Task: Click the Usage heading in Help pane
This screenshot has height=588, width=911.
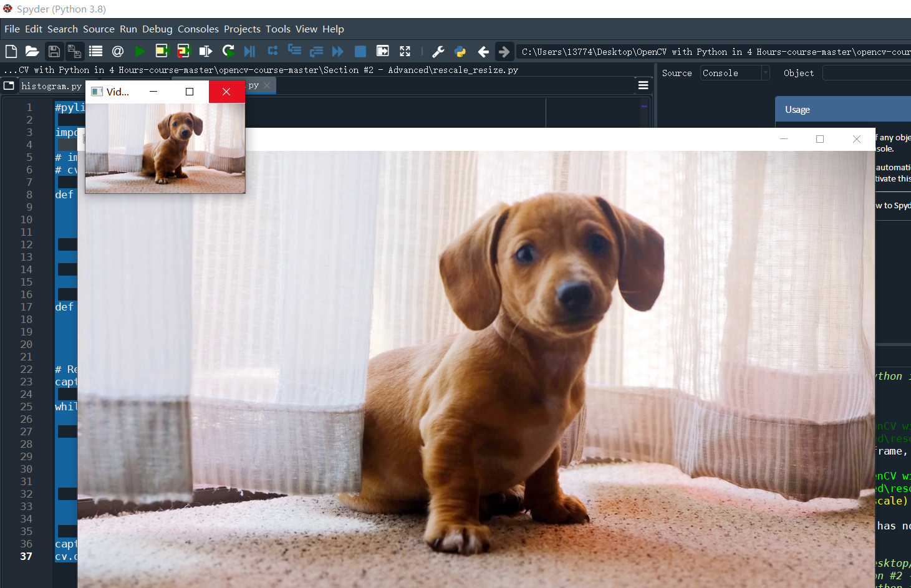Action: click(798, 110)
